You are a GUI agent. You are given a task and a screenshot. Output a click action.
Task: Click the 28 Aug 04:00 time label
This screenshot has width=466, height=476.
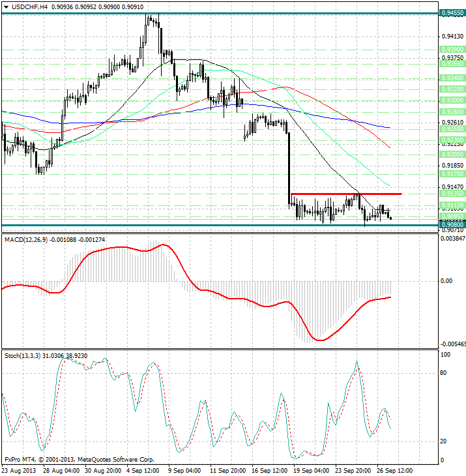point(61,471)
